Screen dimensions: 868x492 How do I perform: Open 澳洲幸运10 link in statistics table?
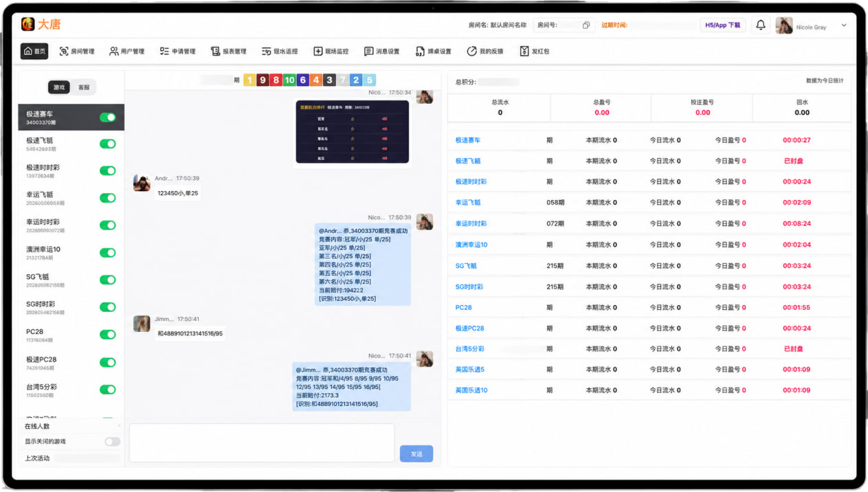click(x=471, y=245)
